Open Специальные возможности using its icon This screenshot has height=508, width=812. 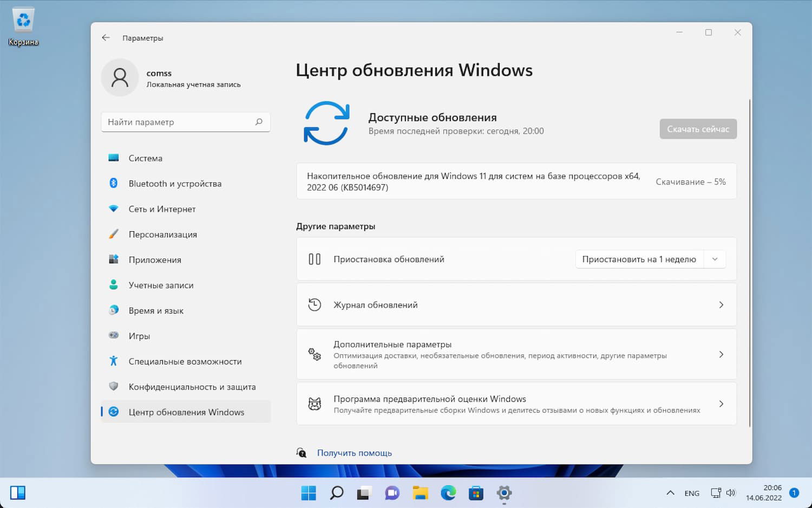(114, 361)
